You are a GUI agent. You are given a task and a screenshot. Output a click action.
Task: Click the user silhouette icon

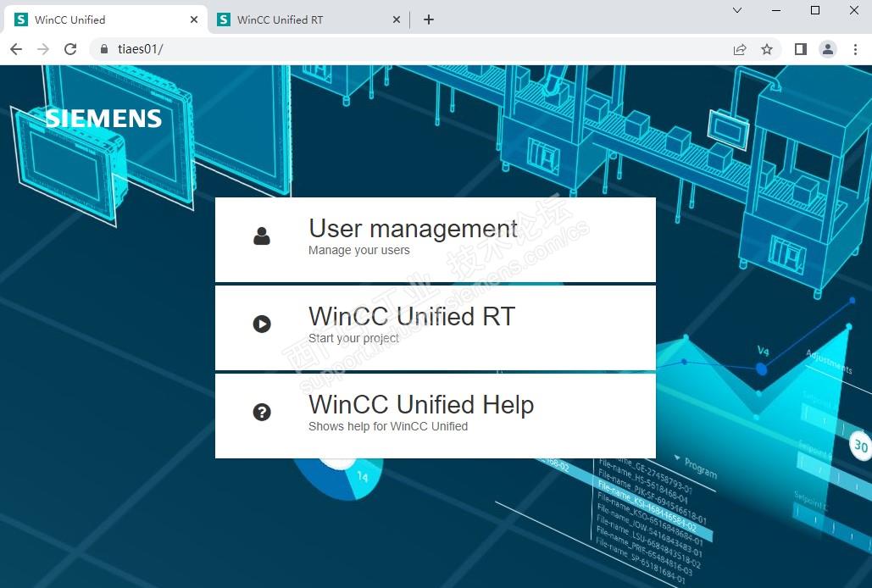tap(262, 236)
